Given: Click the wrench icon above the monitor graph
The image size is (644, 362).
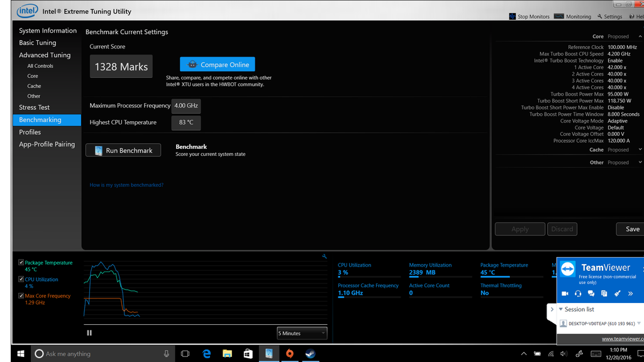Looking at the screenshot, I should [x=325, y=256].
